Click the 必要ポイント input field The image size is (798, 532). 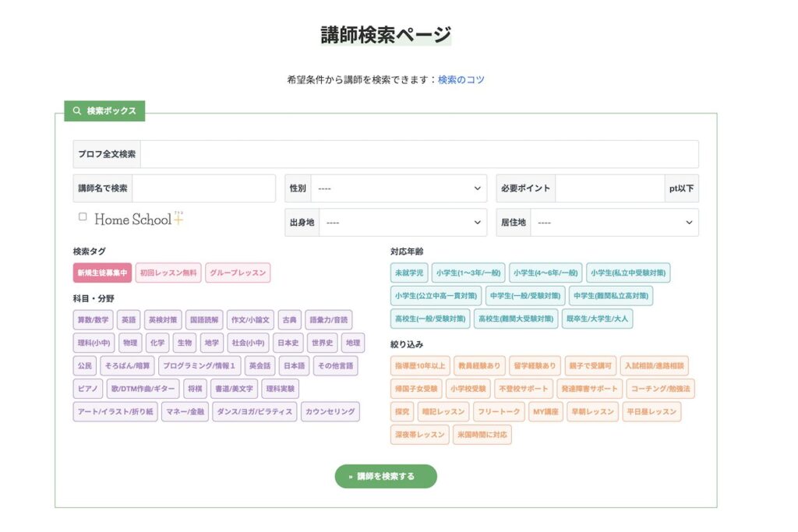pos(609,188)
